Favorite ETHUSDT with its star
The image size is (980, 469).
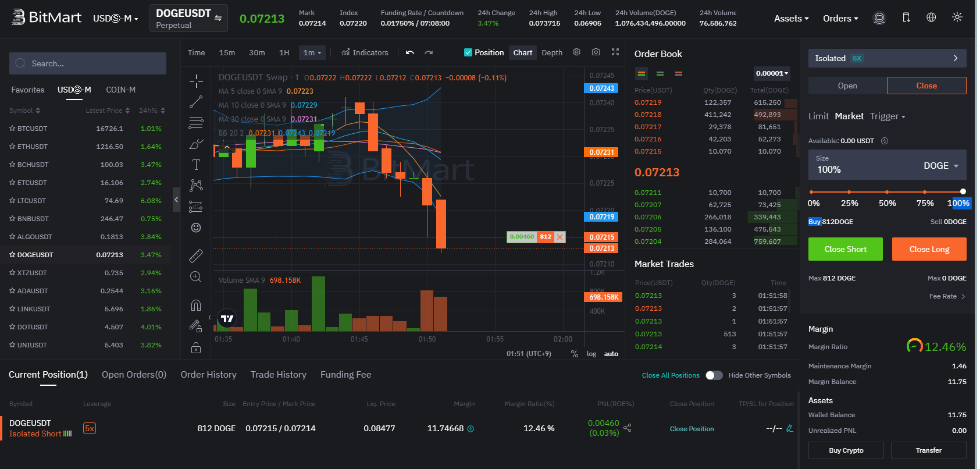12,147
